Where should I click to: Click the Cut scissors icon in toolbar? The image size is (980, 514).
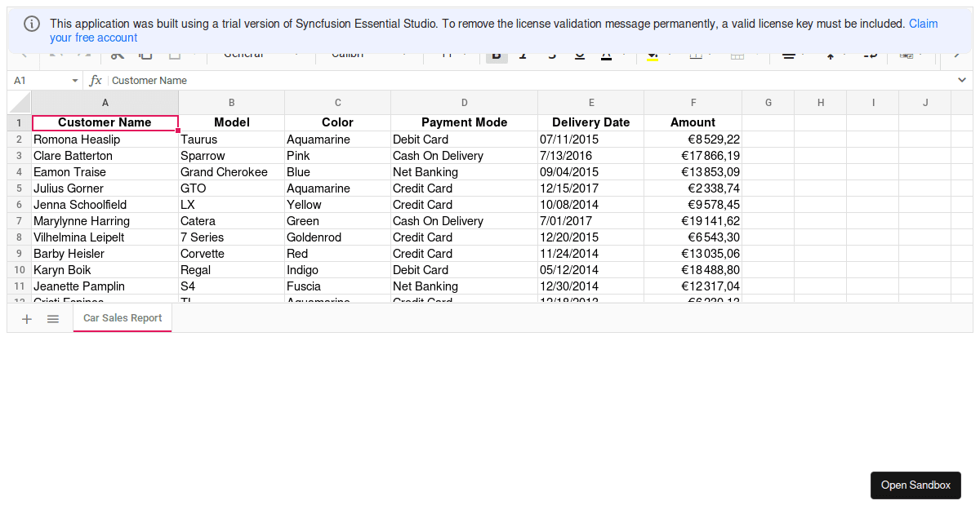click(x=118, y=55)
